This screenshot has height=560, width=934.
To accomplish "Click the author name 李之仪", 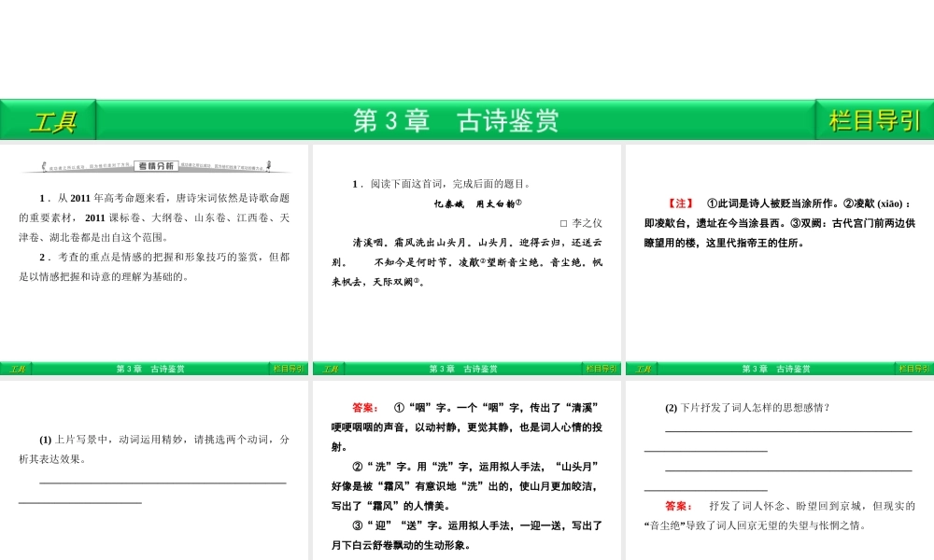I will pyautogui.click(x=587, y=223).
